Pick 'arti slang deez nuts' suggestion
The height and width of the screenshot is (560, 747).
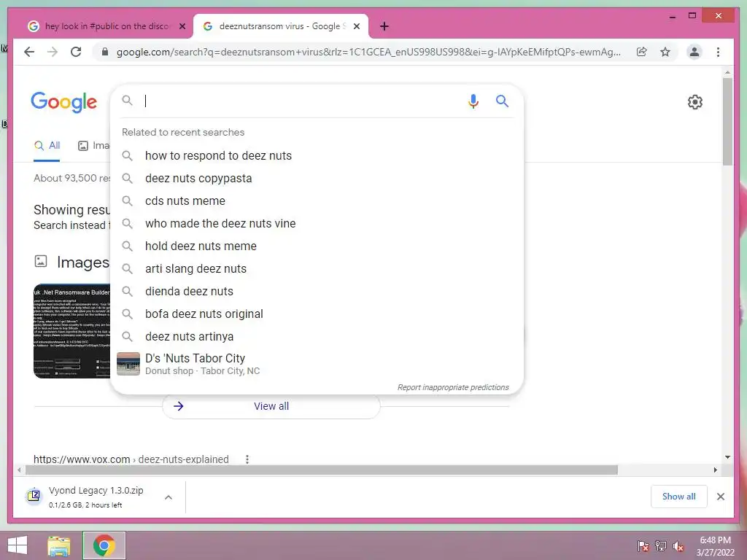pyautogui.click(x=196, y=268)
